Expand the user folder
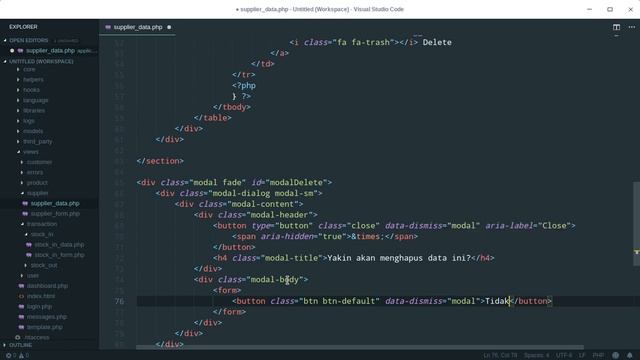The image size is (640, 360). [22, 276]
